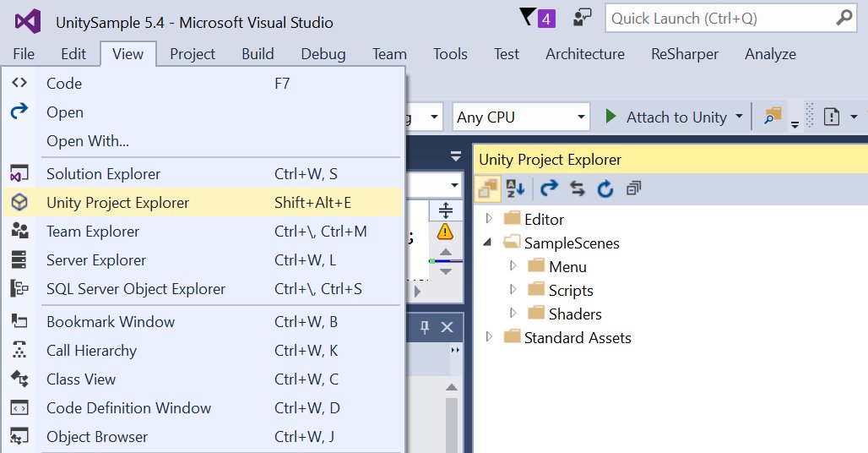The height and width of the screenshot is (453, 868).
Task: Expand the Editor folder node
Action: tap(489, 219)
